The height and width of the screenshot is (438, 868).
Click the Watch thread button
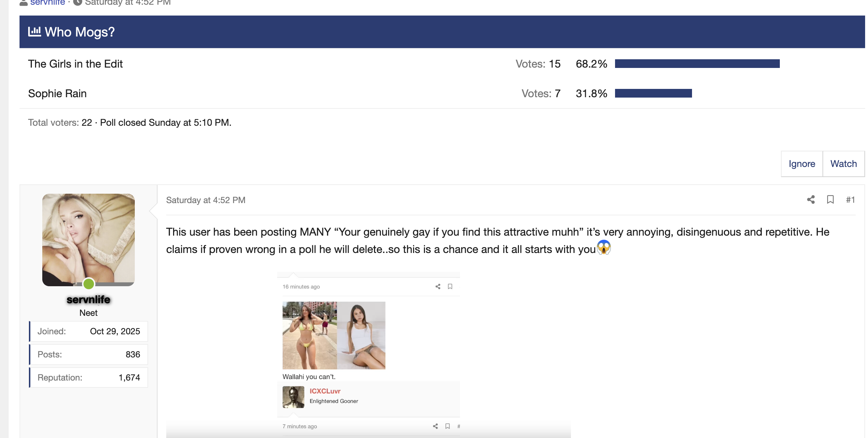point(843,164)
